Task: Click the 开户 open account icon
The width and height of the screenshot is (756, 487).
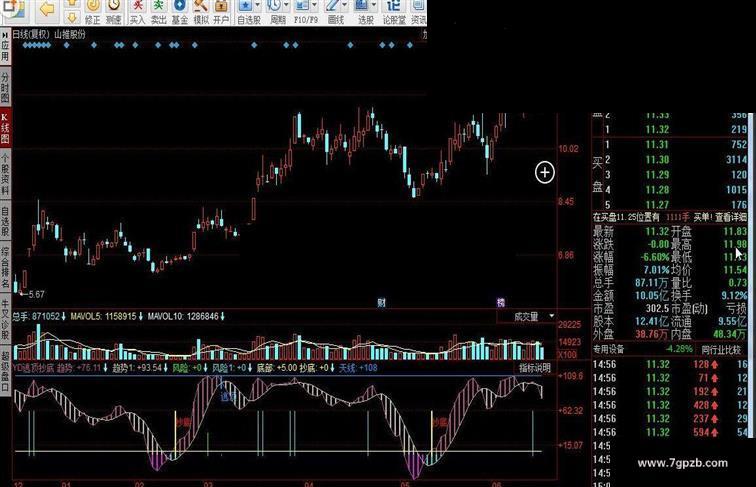Action: point(221,12)
